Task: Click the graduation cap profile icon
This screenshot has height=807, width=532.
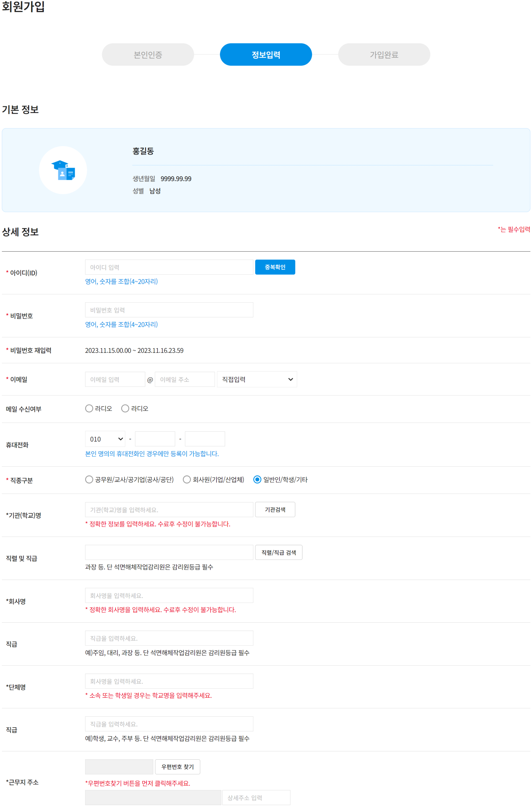Action: point(63,170)
